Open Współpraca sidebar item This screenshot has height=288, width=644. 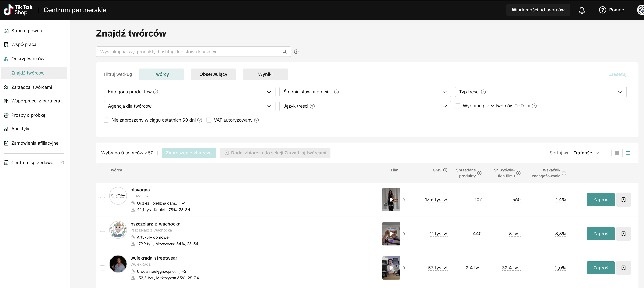24,44
